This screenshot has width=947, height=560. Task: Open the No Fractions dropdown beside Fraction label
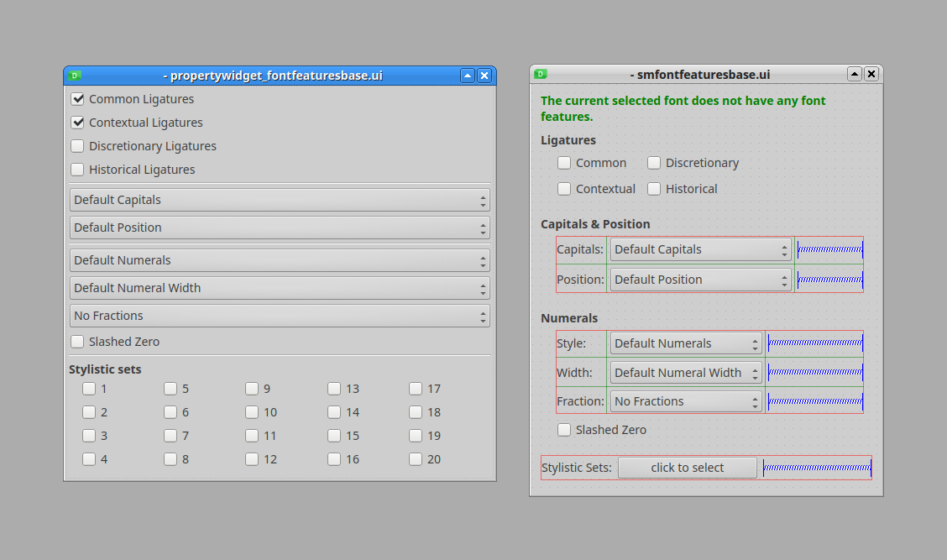click(x=686, y=401)
